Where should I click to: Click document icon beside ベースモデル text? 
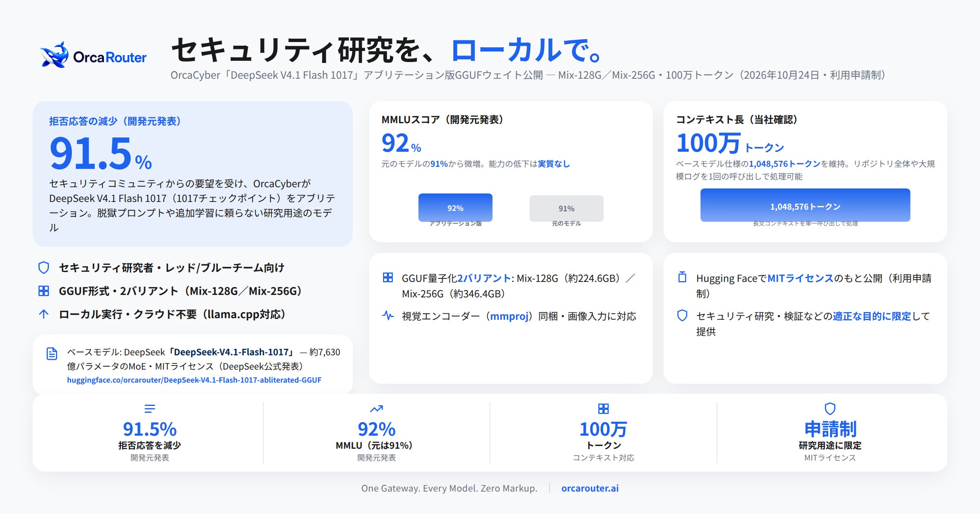pyautogui.click(x=52, y=354)
